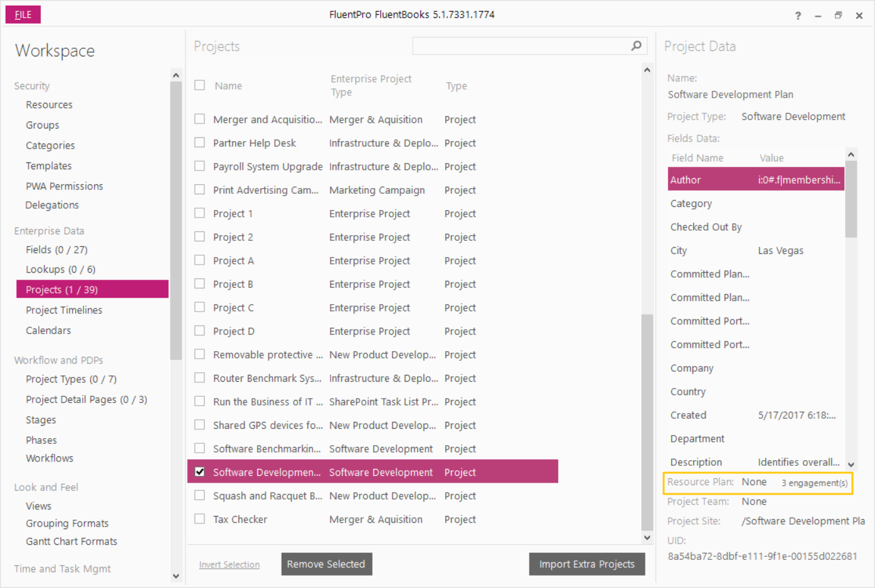The width and height of the screenshot is (875, 588).
Task: Select the Created field row
Action: coord(756,415)
